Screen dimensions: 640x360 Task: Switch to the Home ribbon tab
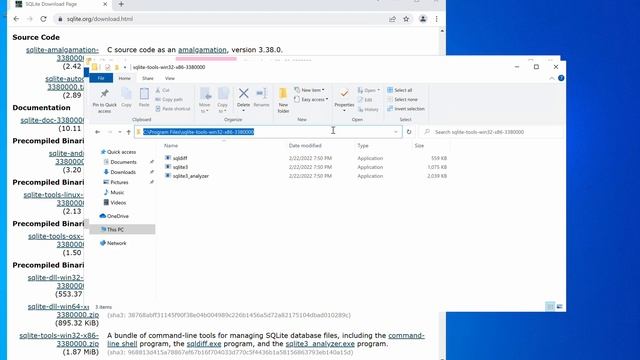124,78
